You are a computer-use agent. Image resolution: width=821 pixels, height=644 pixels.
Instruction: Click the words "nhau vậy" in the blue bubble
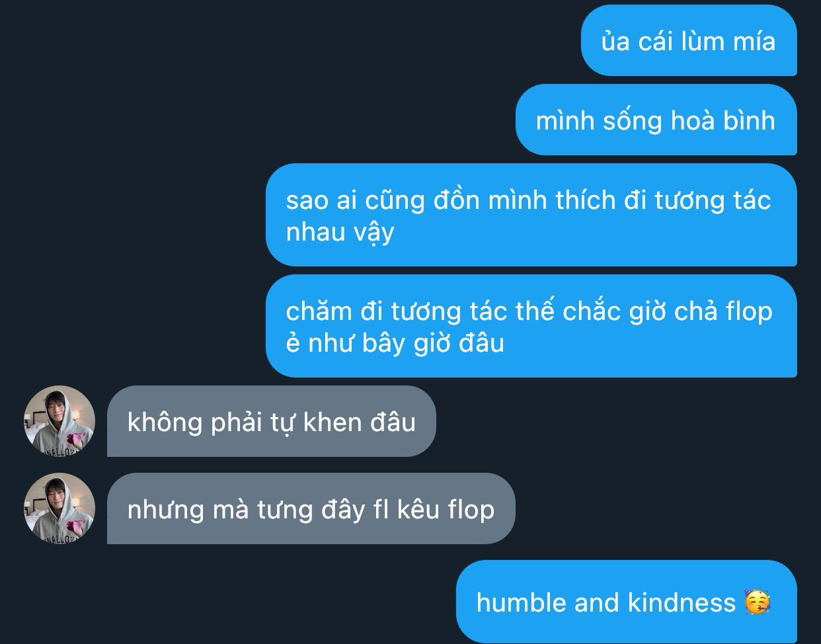tap(340, 233)
